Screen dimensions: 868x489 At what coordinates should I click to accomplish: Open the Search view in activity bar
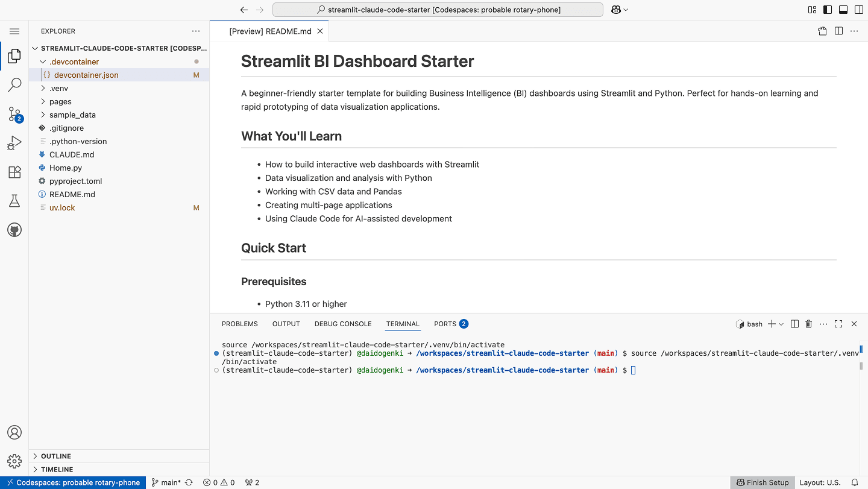click(x=14, y=85)
